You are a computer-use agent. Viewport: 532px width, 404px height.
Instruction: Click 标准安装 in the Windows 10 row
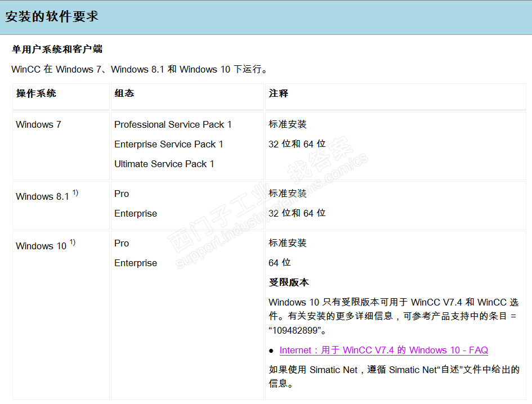288,243
